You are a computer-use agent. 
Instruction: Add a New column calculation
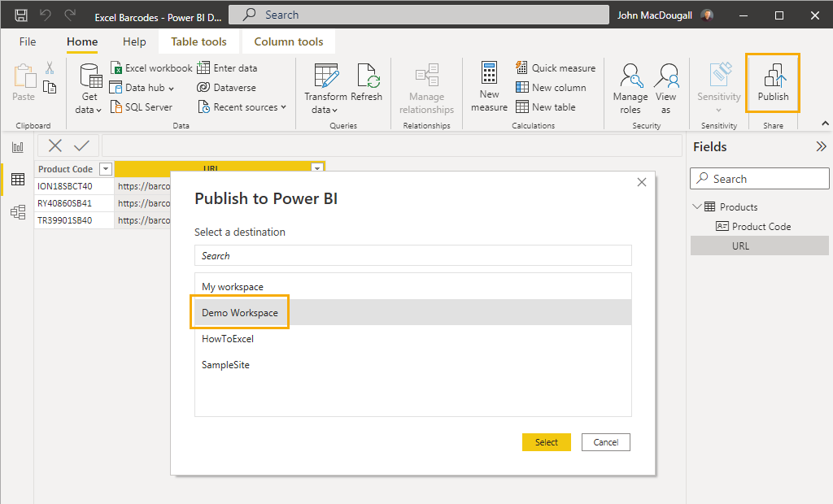click(552, 88)
